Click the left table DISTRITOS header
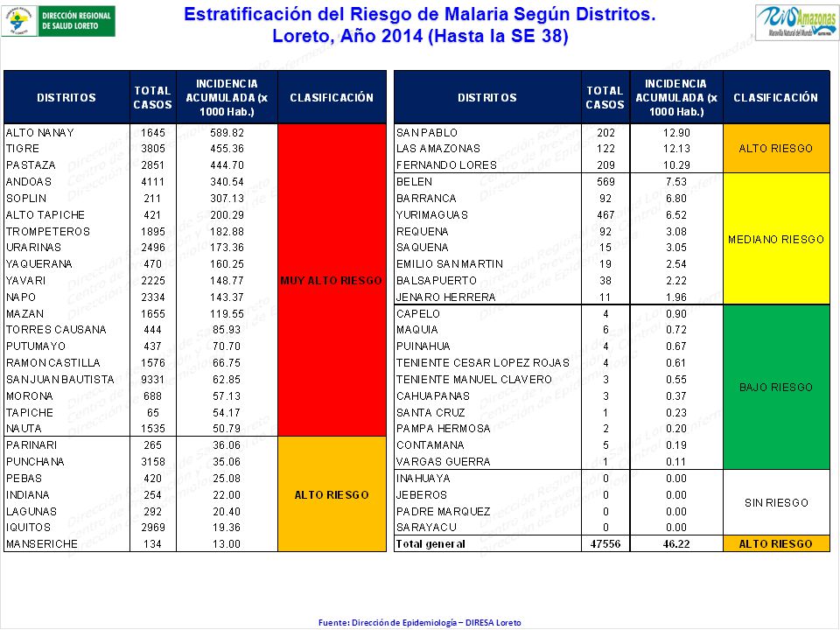Image resolution: width=840 pixels, height=630 pixels. [66, 97]
